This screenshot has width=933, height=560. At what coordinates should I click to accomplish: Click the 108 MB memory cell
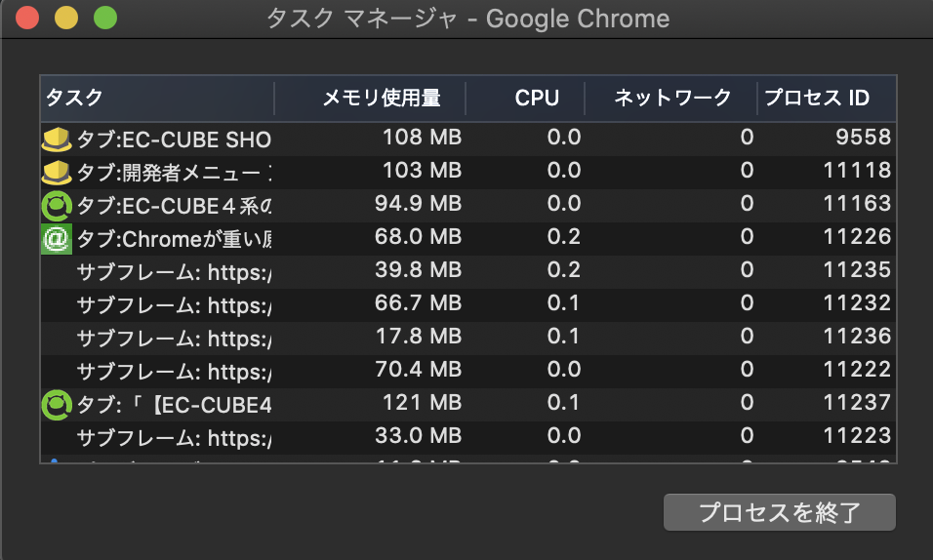[x=422, y=138]
